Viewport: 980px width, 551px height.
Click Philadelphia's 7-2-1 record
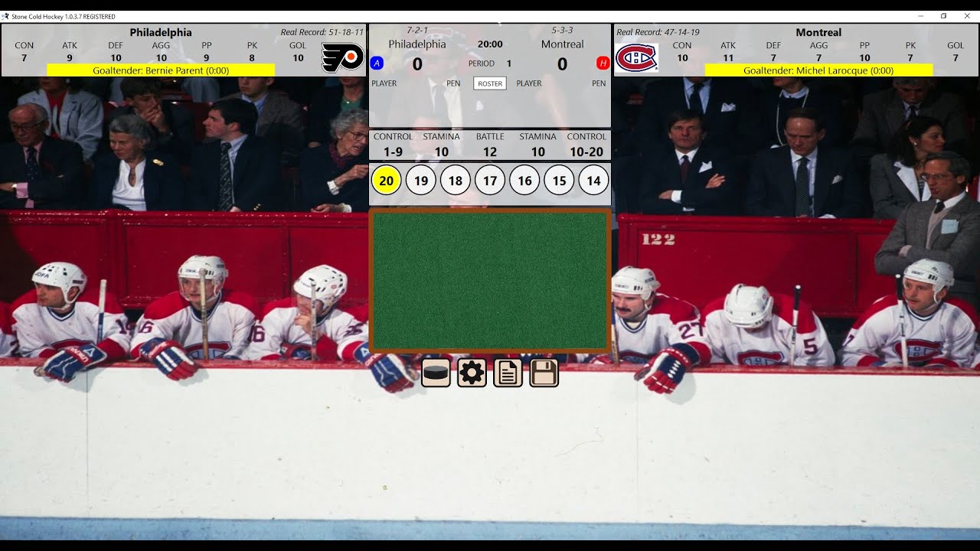417,31
